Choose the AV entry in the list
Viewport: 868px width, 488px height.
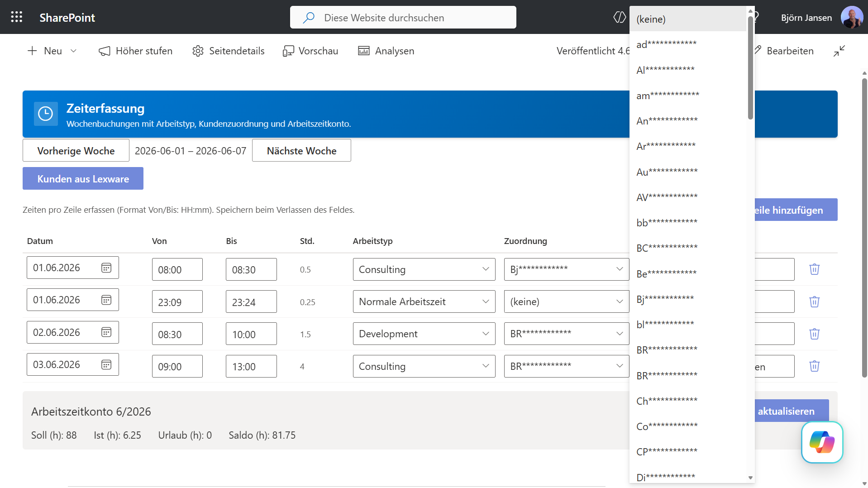tap(688, 197)
